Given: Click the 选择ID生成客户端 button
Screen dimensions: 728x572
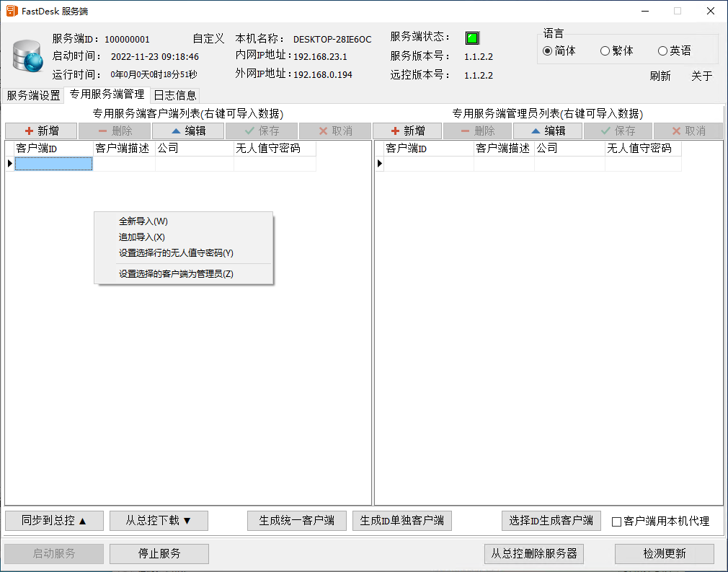Looking at the screenshot, I should pos(551,520).
